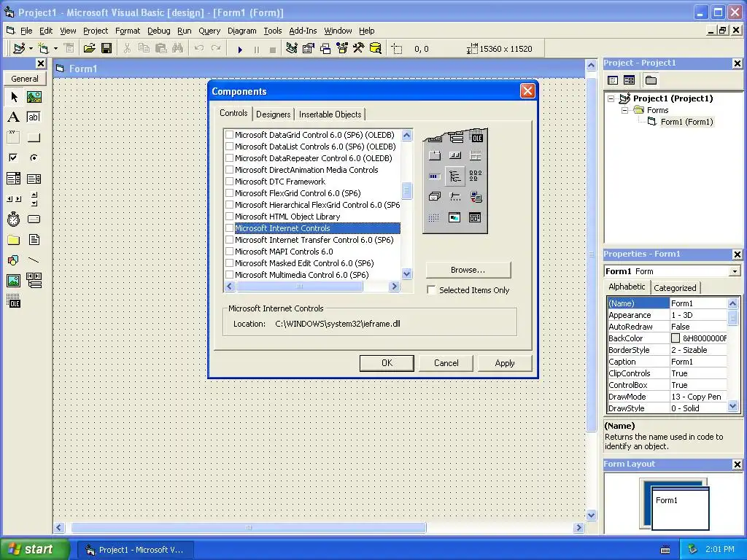Collapse the Forms folder node
The height and width of the screenshot is (560, 747).
[x=624, y=110]
